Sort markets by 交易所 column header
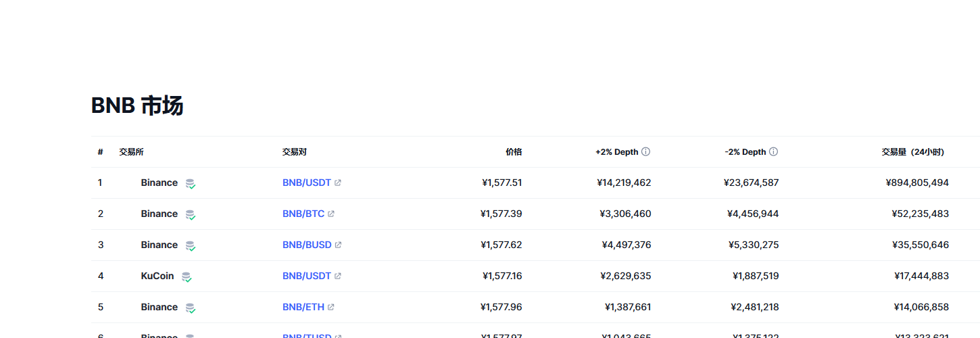Viewport: 980px width, 338px height. tap(131, 152)
